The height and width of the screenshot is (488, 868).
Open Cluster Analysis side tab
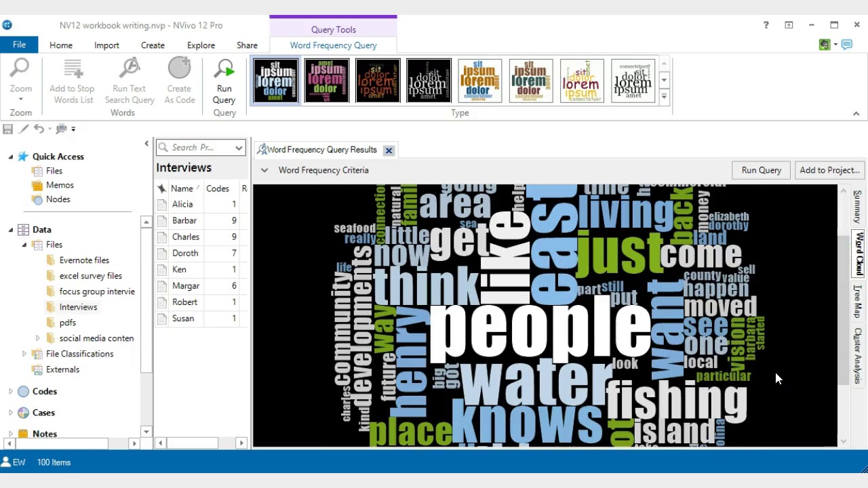point(858,356)
